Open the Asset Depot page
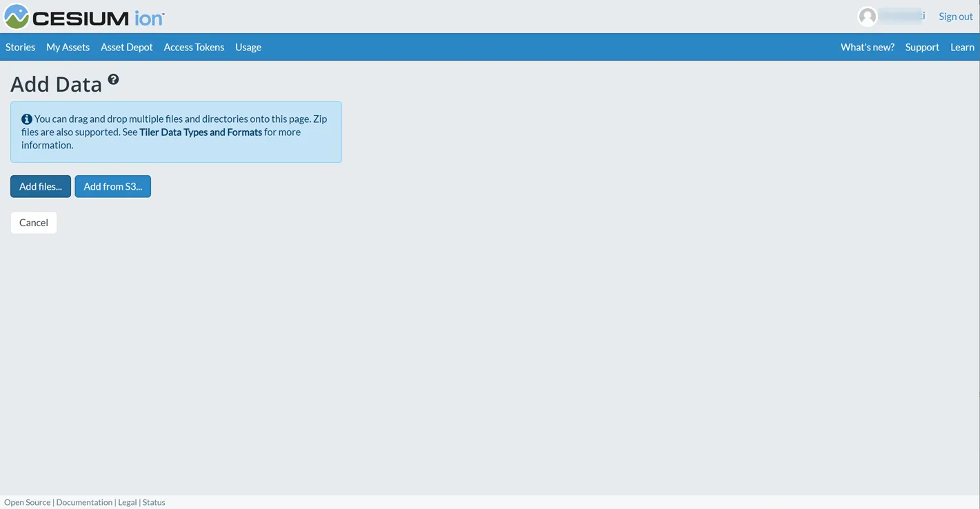This screenshot has width=980, height=509. click(126, 47)
